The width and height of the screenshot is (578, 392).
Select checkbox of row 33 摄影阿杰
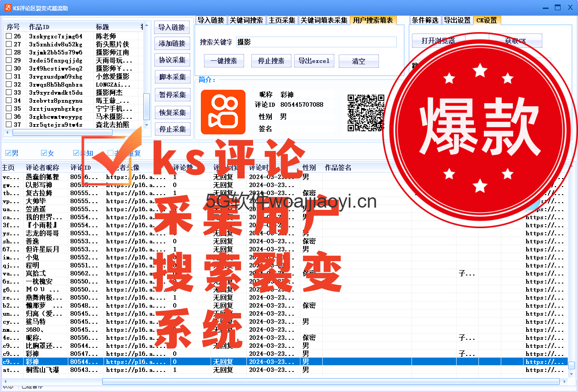click(8, 92)
